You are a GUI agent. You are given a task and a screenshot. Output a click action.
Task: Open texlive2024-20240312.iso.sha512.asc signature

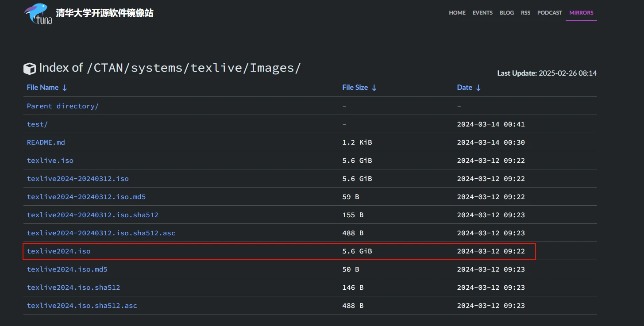101,233
